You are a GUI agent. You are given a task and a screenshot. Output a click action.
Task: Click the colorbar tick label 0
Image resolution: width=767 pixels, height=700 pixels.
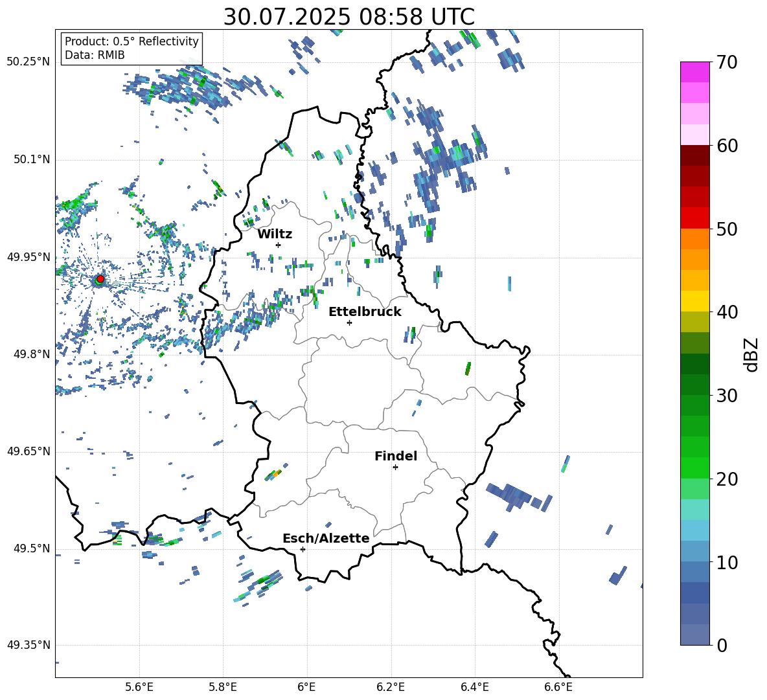(x=722, y=645)
